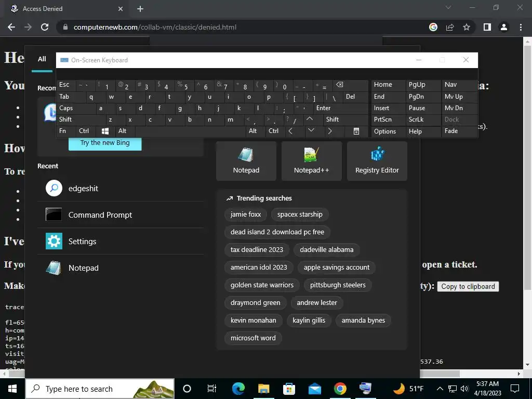The height and width of the screenshot is (399, 532).
Task: Click the Cortana circle on taskbar
Action: (x=187, y=389)
